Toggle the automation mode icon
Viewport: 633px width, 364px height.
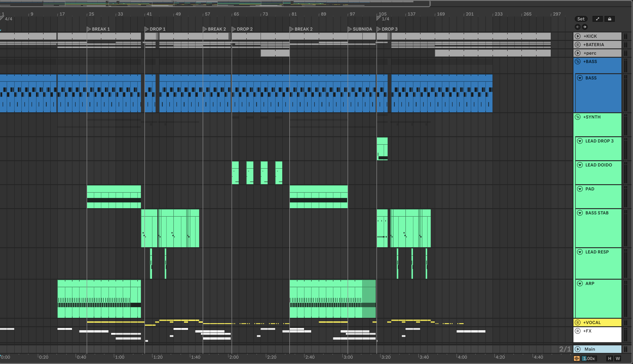(597, 19)
